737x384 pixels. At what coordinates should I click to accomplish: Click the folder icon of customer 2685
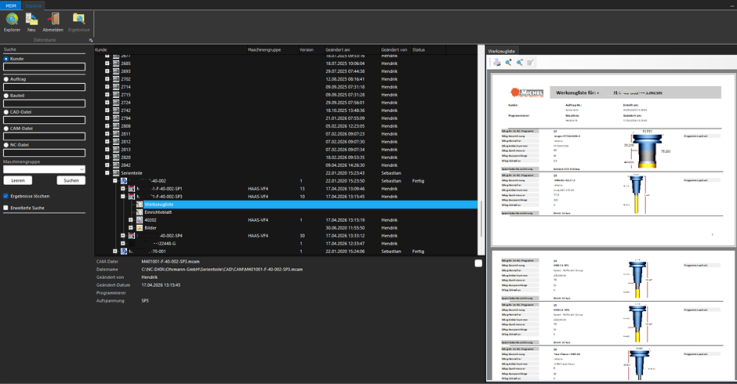click(116, 63)
